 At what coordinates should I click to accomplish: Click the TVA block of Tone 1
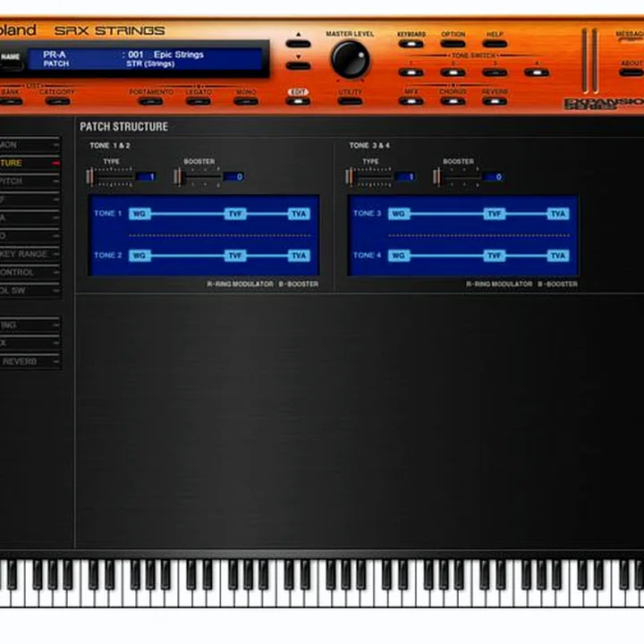(x=299, y=214)
